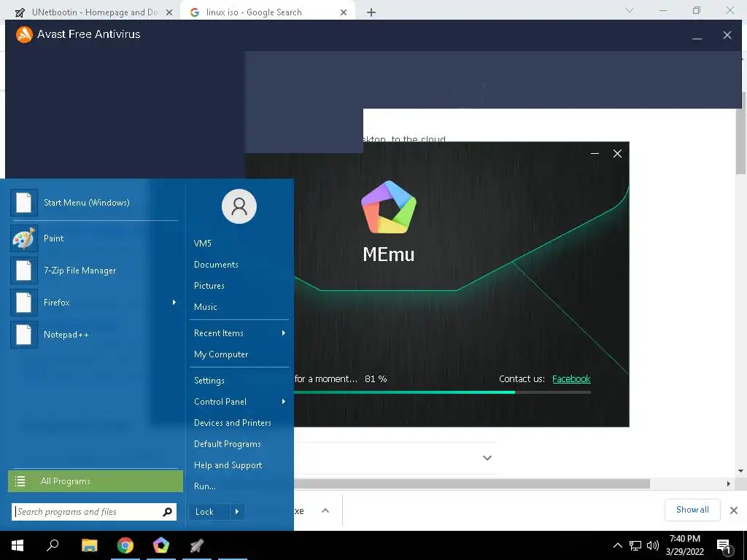Open volume control in tray
The width and height of the screenshot is (747, 560).
(x=653, y=545)
